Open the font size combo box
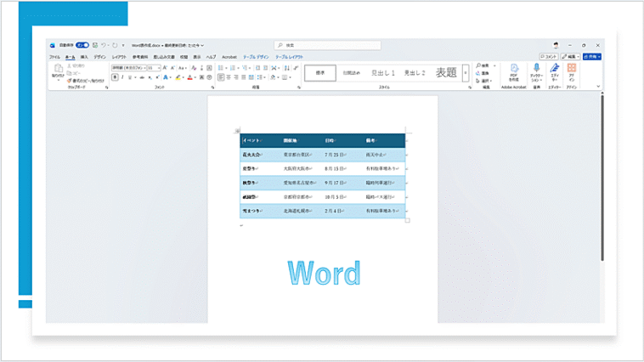Viewport: 644px width, 362px height. pos(154,68)
